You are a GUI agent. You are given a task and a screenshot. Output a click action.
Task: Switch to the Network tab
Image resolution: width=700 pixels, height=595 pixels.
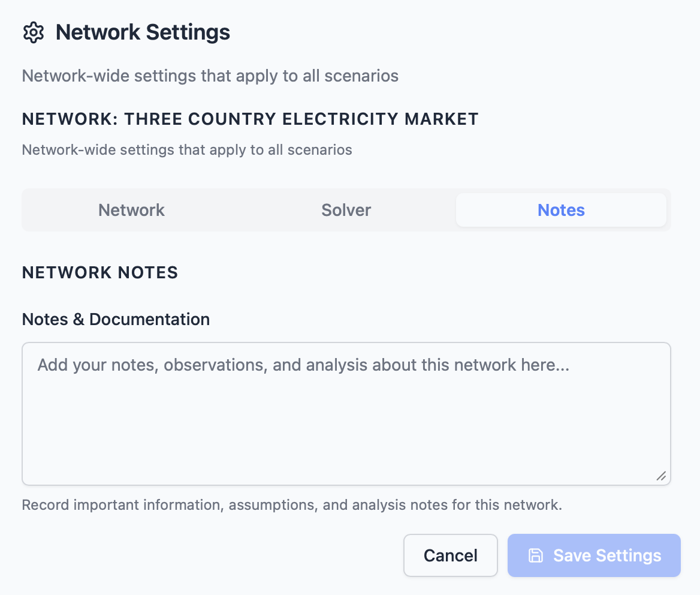131,210
